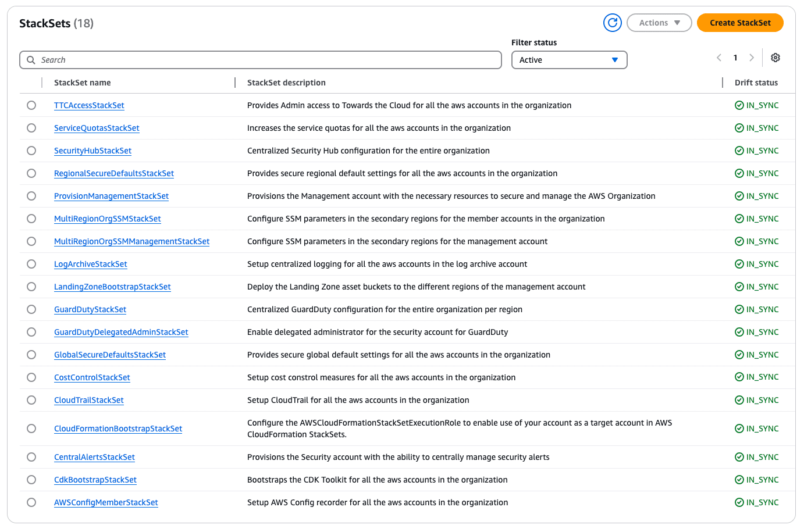This screenshot has width=804, height=532.
Task: Click IN_SYNC check icon for TTCAccessStackSet
Action: (x=739, y=105)
